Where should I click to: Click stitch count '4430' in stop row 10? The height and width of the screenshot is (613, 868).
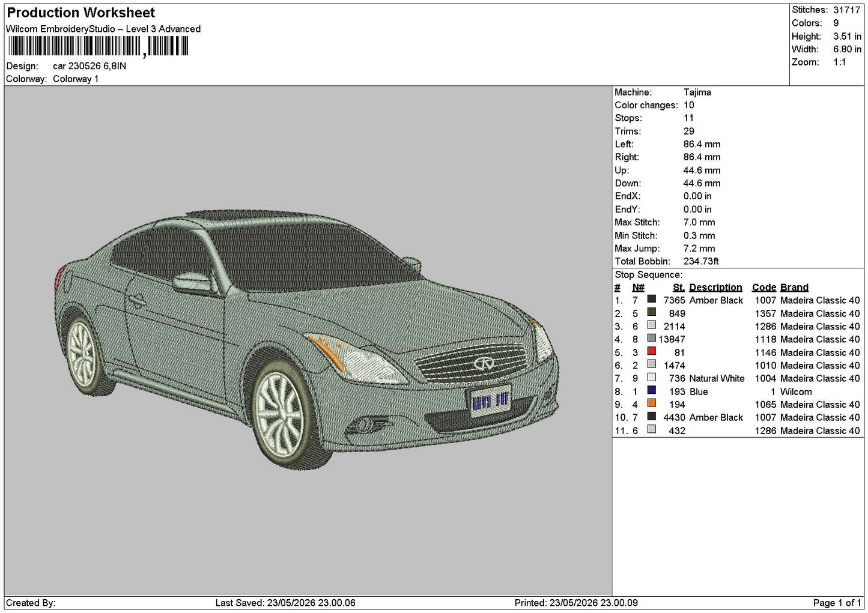point(674,418)
